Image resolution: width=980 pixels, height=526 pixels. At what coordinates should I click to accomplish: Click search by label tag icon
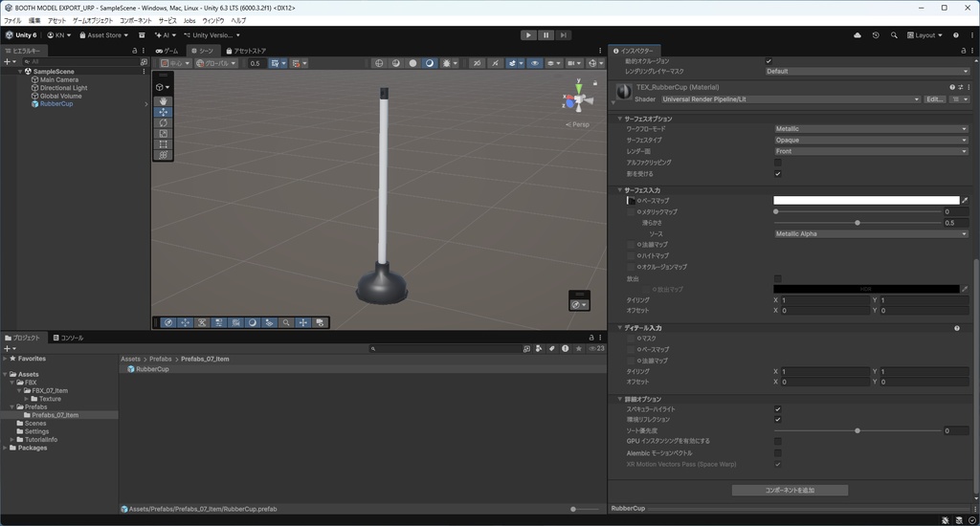point(552,348)
